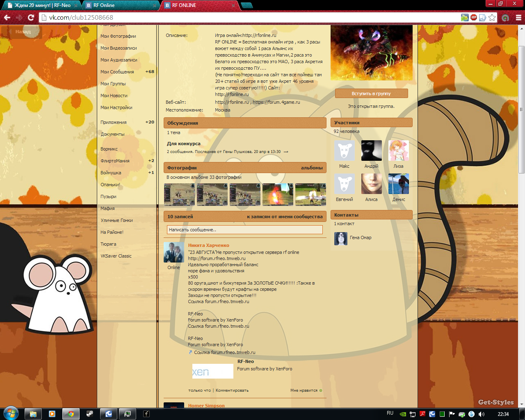Open the first photo thumbnail in Фотографии
Screen dimensions: 525x420
coord(179,194)
